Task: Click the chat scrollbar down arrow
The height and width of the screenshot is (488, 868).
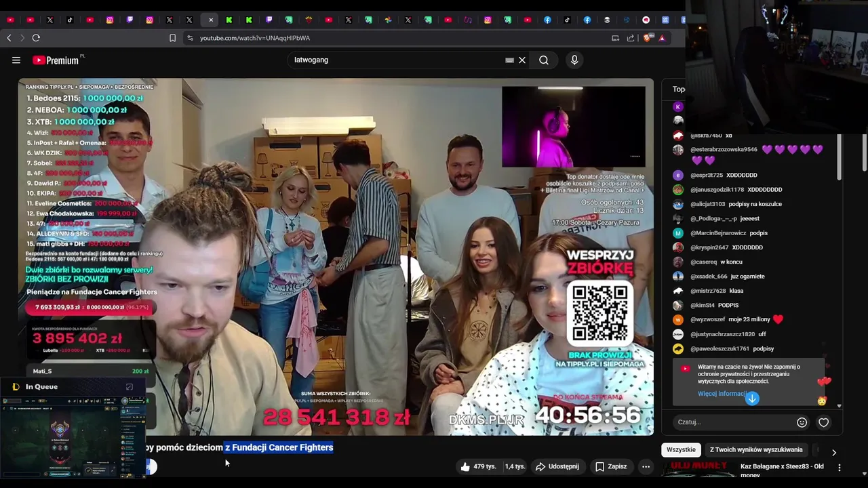Action: pos(840,406)
